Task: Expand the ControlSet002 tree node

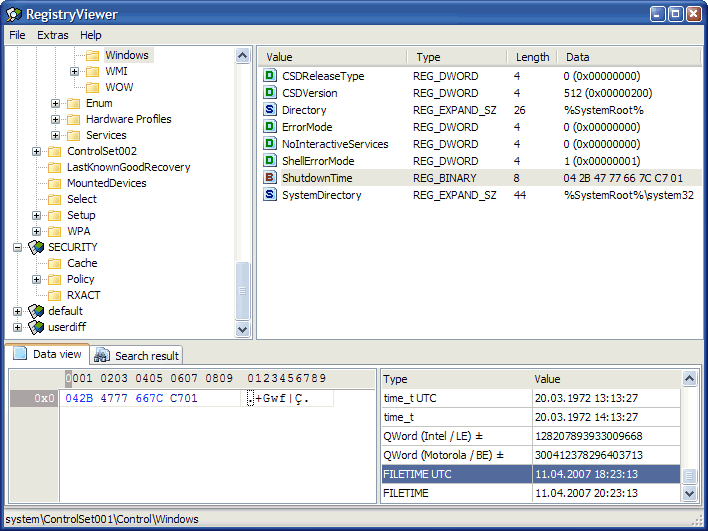Action: (x=37, y=151)
